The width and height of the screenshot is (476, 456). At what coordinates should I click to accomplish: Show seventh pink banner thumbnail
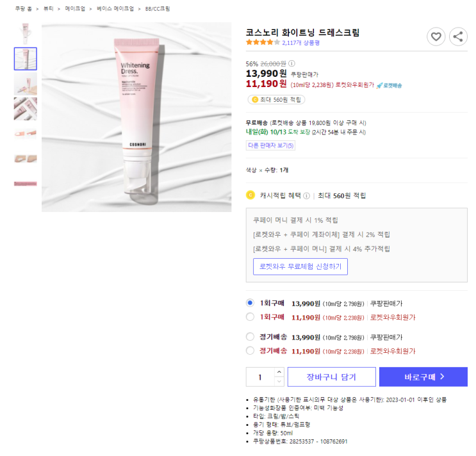26,184
